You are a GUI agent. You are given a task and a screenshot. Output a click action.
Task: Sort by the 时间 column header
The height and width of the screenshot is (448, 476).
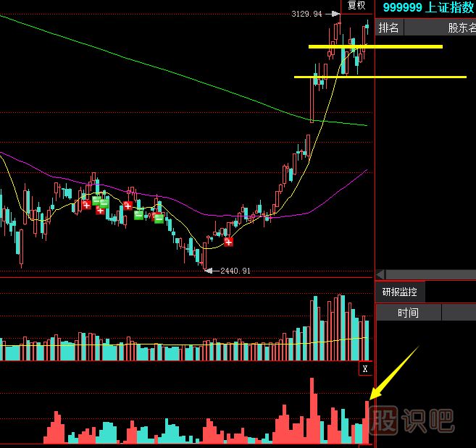click(408, 313)
